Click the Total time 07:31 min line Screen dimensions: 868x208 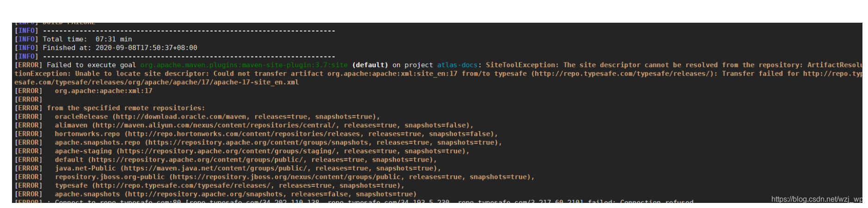tap(87, 39)
